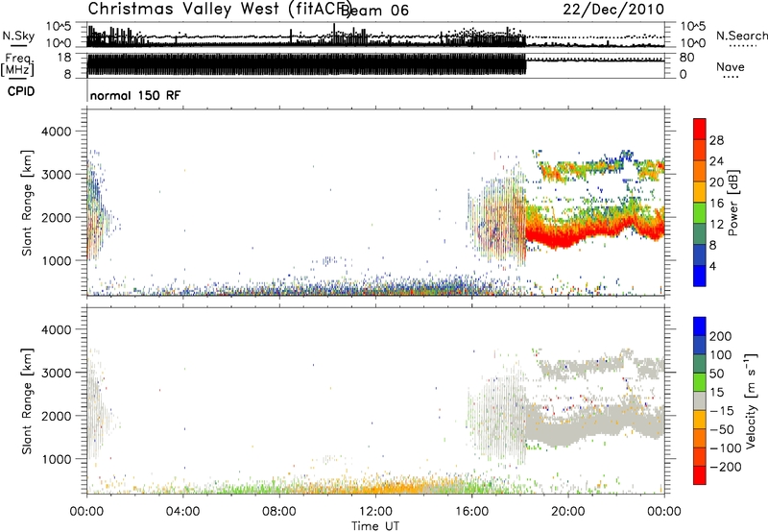Image resolution: width=768 pixels, height=532 pixels.
Task: Click the 'normal 150 RF' text
Action: point(135,95)
